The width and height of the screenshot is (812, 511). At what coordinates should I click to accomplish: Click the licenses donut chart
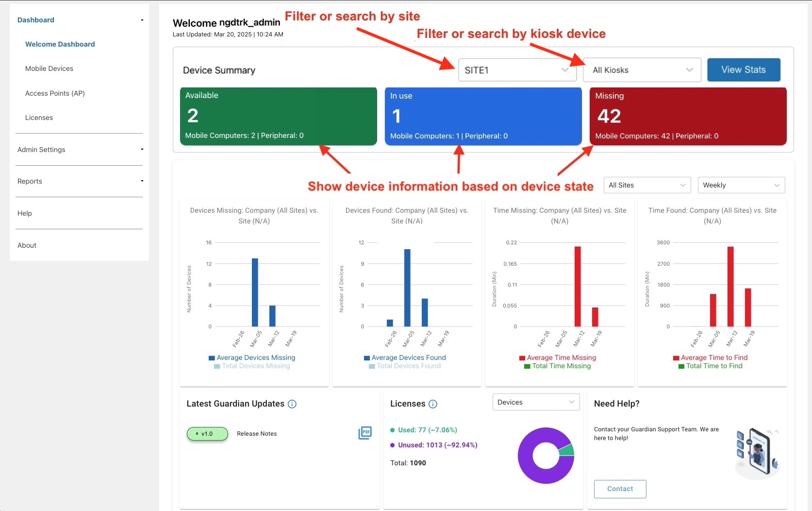[x=546, y=456]
